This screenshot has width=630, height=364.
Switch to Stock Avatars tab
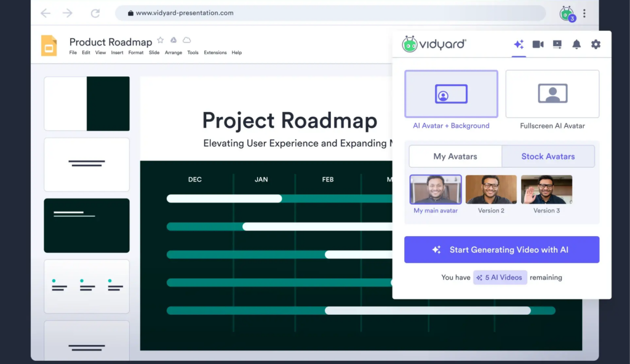(x=548, y=156)
